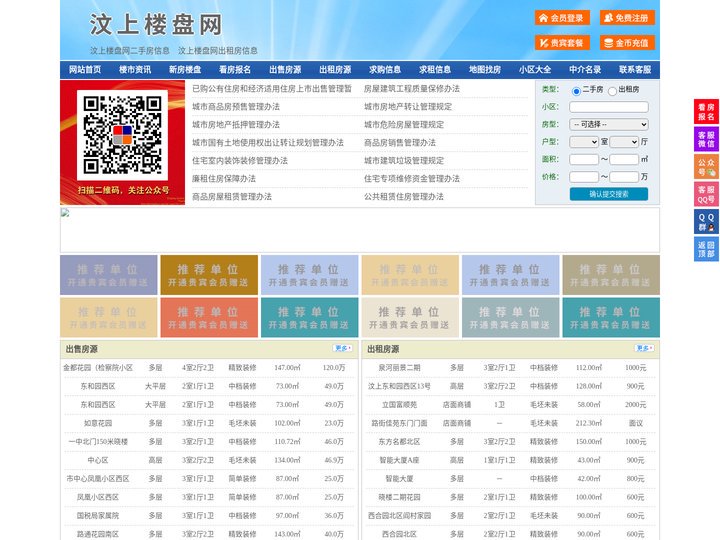The image size is (720, 540).
Task: Click the 汶上楼盘网 site logo
Action: coord(156,24)
